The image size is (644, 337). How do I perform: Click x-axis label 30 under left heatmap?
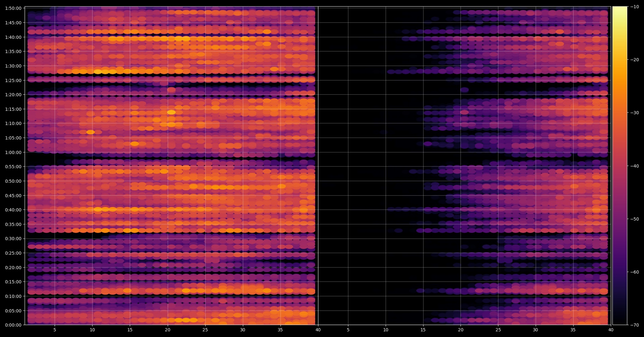[243, 330]
